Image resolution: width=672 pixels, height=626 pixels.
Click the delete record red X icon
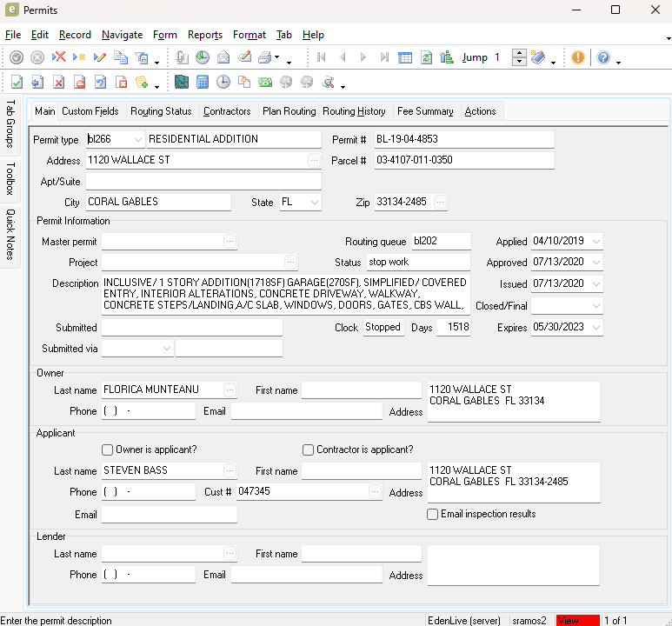tap(58, 57)
